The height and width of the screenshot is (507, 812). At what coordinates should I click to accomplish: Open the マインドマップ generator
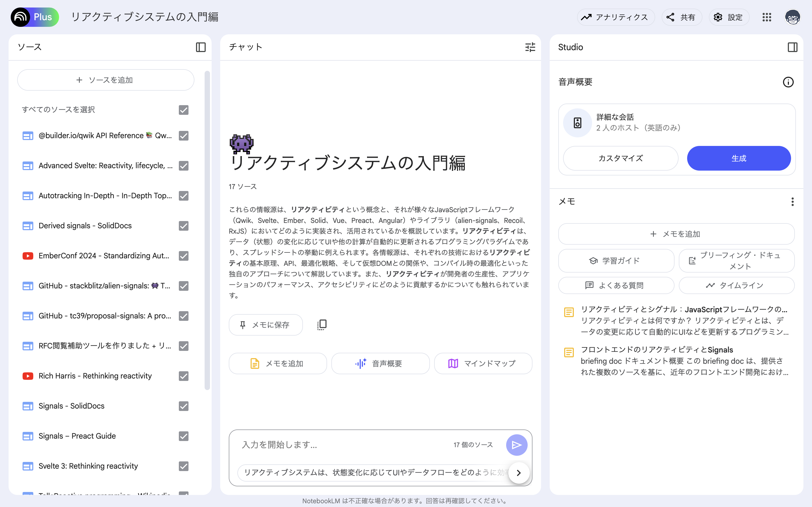(x=483, y=363)
